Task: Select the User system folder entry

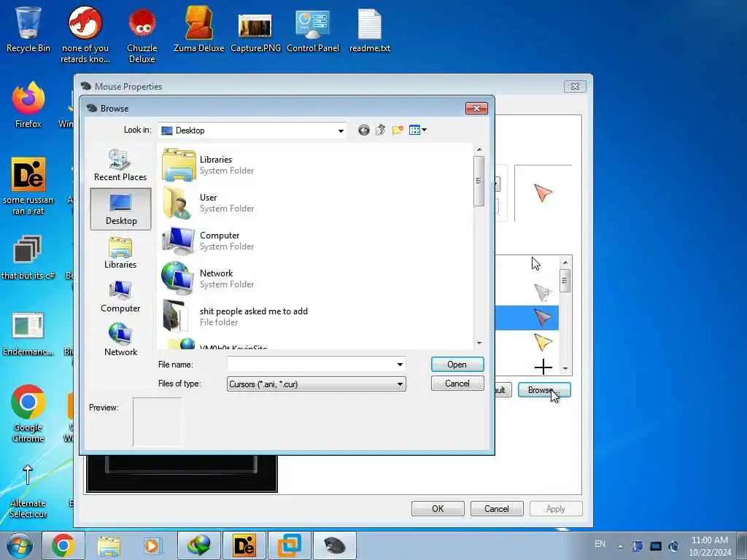Action: coord(209,203)
